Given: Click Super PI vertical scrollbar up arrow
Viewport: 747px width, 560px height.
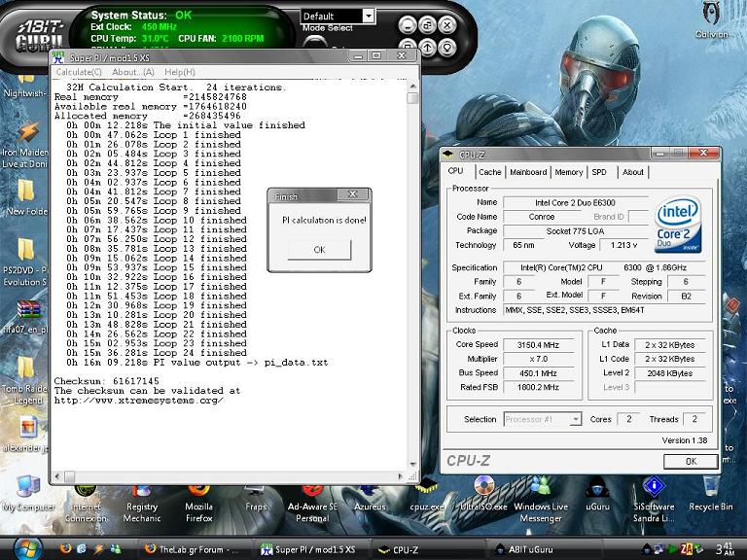Looking at the screenshot, I should pos(412,87).
